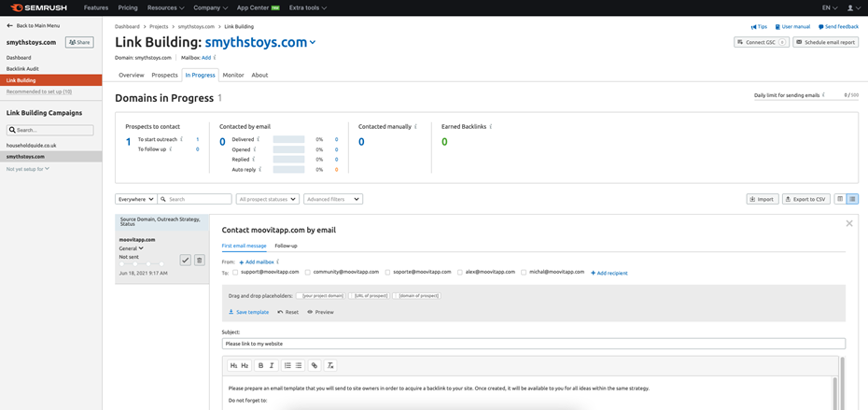The height and width of the screenshot is (410, 868).
Task: Check michal@moovitapp.com recipient
Action: pyautogui.click(x=524, y=272)
